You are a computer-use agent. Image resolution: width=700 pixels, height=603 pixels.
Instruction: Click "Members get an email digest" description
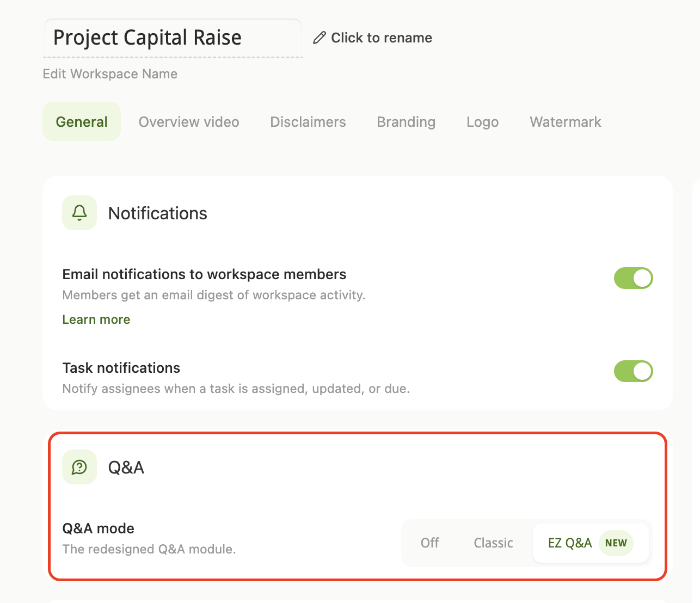[x=214, y=295]
